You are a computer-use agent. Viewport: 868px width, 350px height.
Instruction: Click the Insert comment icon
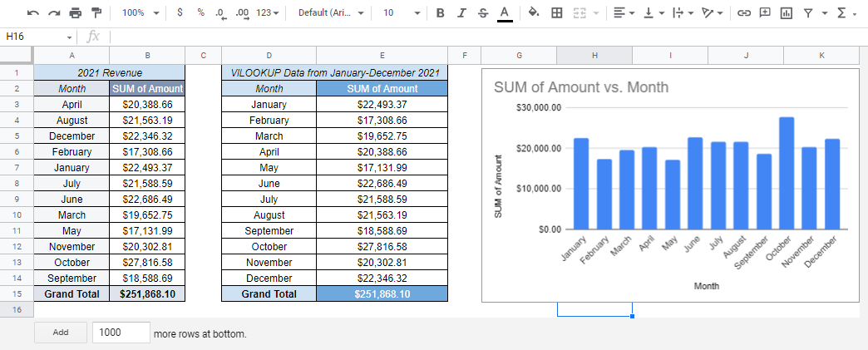coord(765,13)
